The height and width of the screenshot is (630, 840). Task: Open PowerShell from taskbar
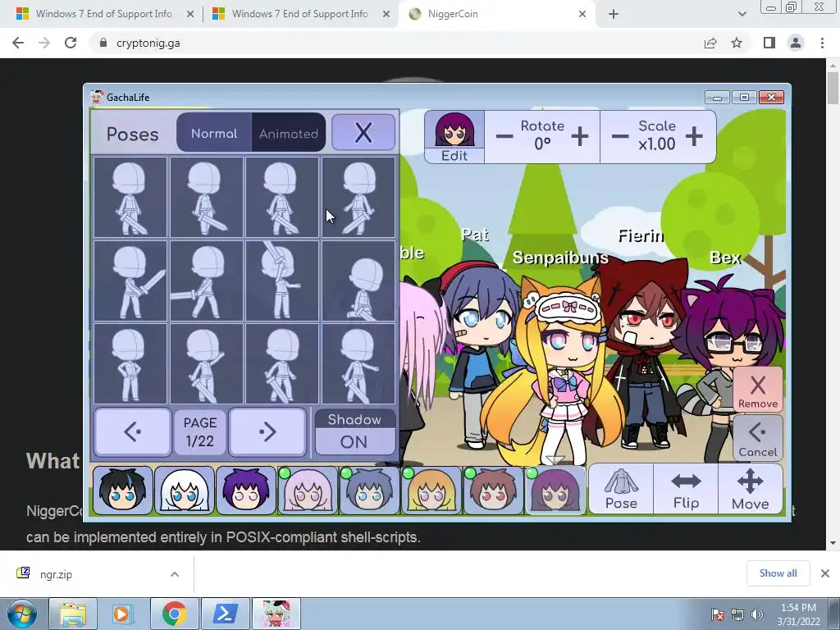(x=226, y=614)
